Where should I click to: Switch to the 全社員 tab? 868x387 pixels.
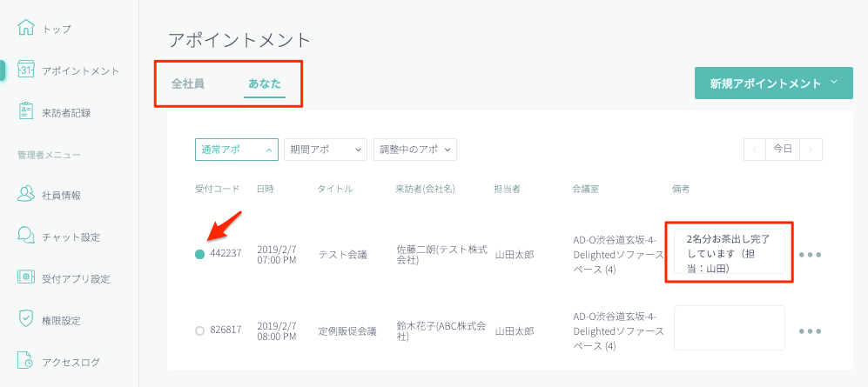[188, 84]
